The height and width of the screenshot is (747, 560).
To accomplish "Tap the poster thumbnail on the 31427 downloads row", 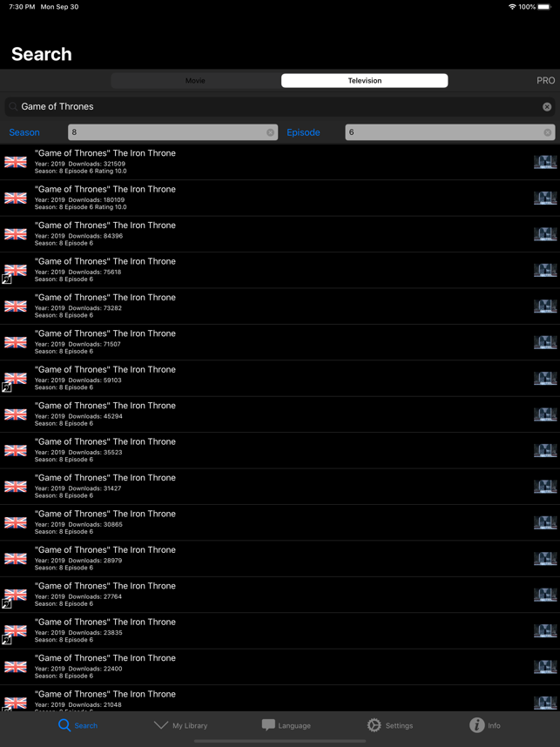I will pos(545,487).
